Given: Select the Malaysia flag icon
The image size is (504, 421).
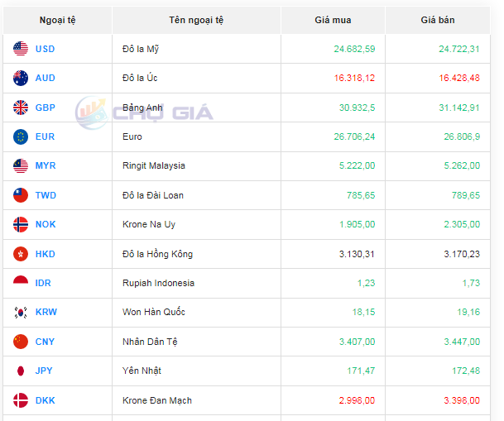Looking at the screenshot, I should (x=21, y=165).
